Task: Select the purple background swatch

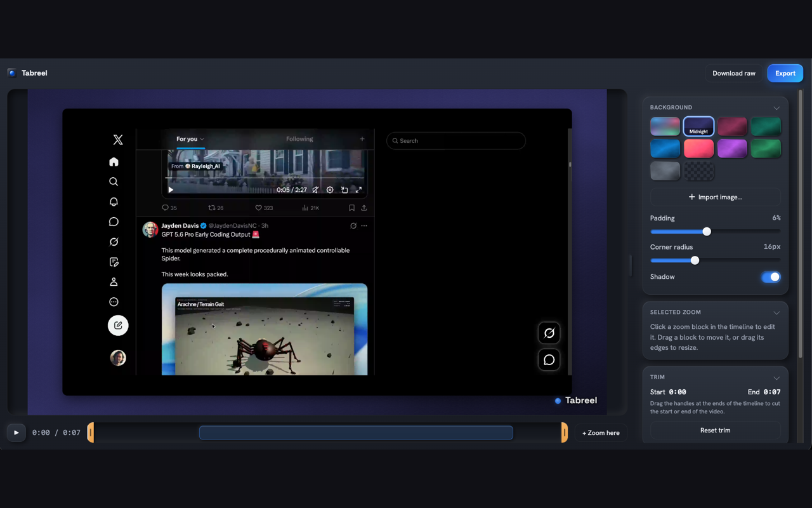Action: 732,149
